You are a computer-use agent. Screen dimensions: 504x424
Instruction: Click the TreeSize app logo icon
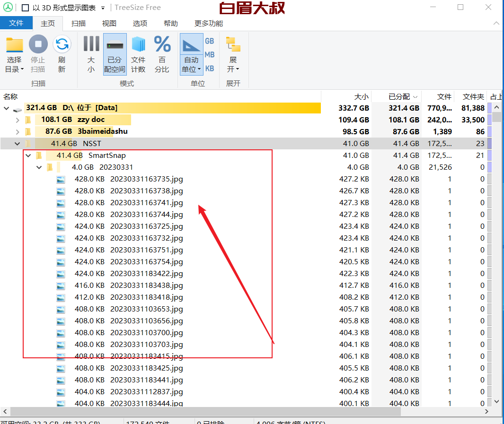coord(8,8)
